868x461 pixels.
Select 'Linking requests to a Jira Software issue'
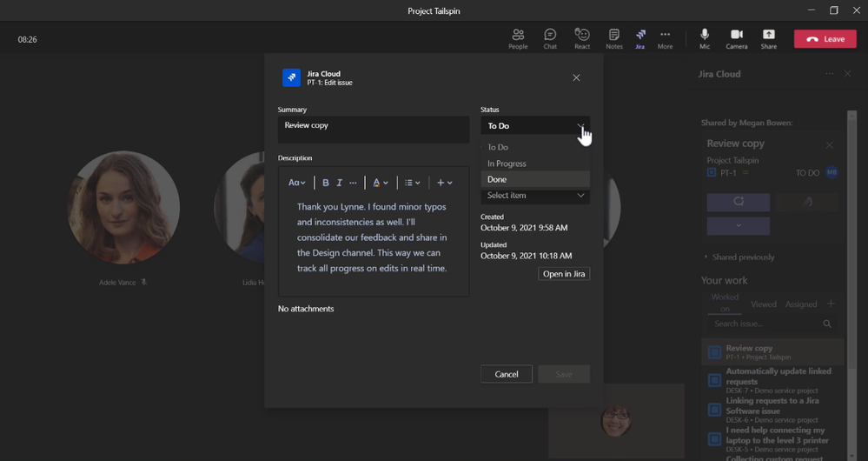772,410
